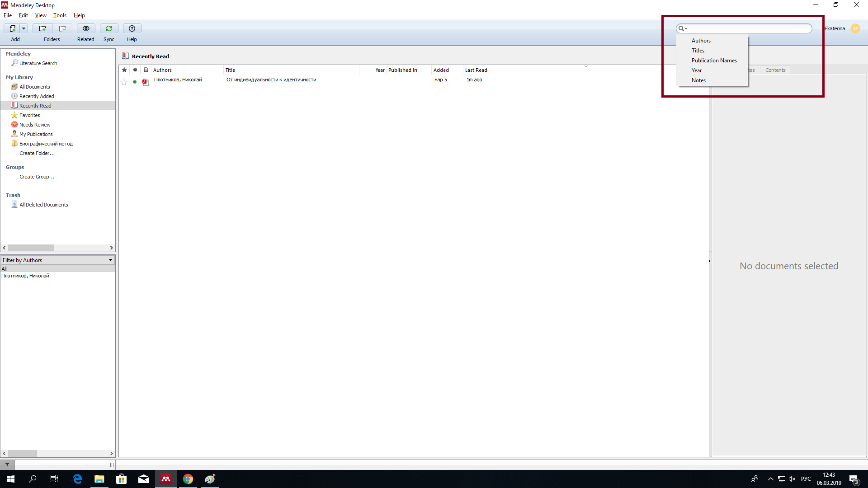Click Windows taskbar search icon
This screenshot has width=868, height=488.
(x=33, y=479)
